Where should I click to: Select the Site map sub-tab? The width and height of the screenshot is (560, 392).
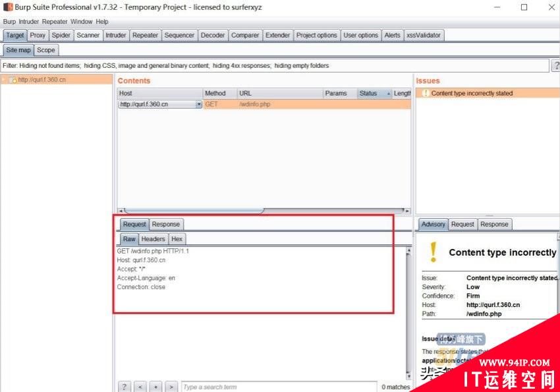click(x=18, y=50)
